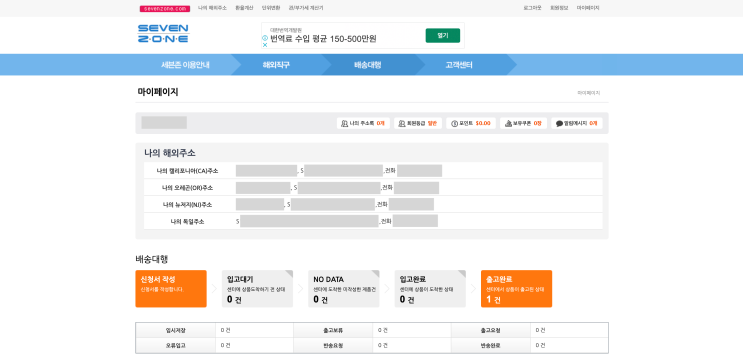Image resolution: width=743 pixels, height=361 pixels.
Task: Open 나의 해외주소 in the top bar
Action: tap(212, 8)
